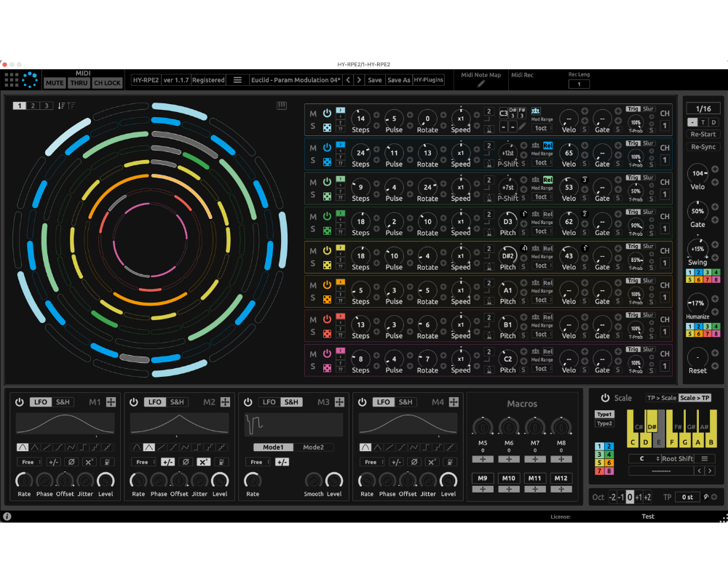Open the Mod Range 1oct dropdown on first track
The height and width of the screenshot is (582, 728).
click(x=541, y=128)
